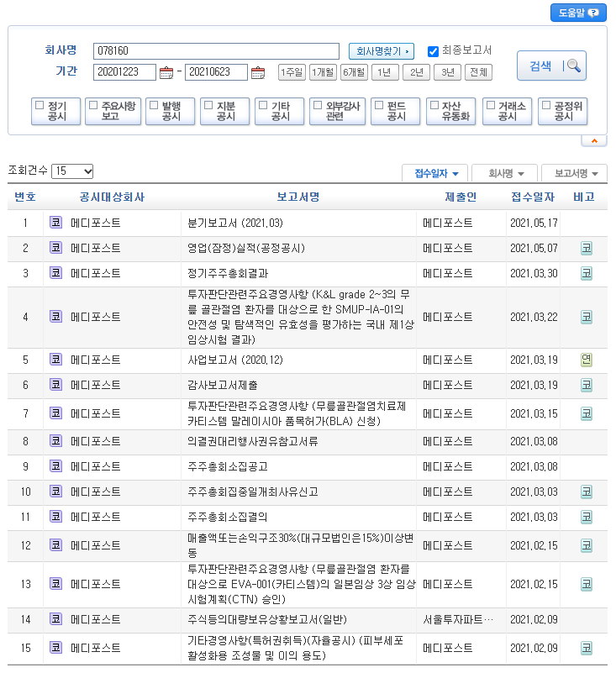Open 주식등의대량보유상황보고서(일반) report
Image resolution: width=616 pixels, height=673 pixels.
coord(267,619)
